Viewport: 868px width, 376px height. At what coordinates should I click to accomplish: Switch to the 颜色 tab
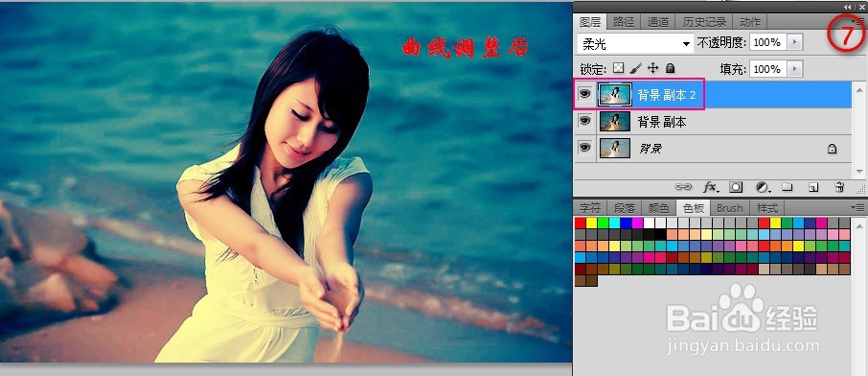(x=658, y=208)
